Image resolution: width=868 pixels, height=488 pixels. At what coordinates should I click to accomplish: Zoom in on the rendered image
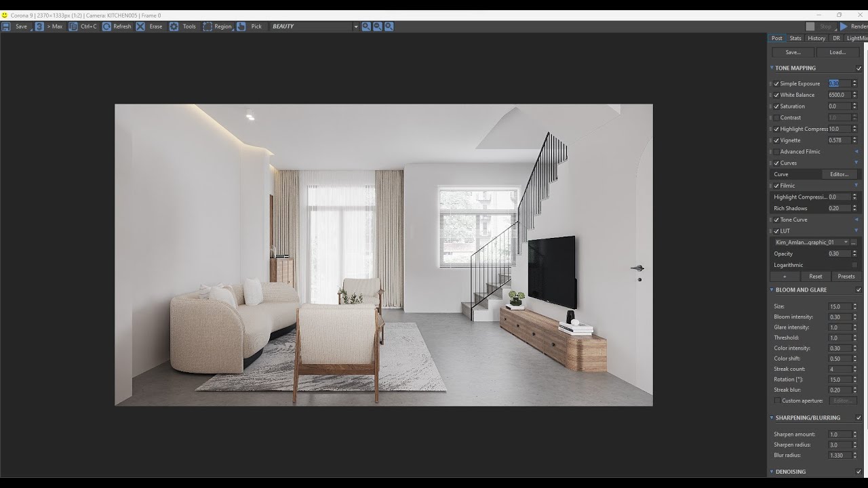[366, 26]
